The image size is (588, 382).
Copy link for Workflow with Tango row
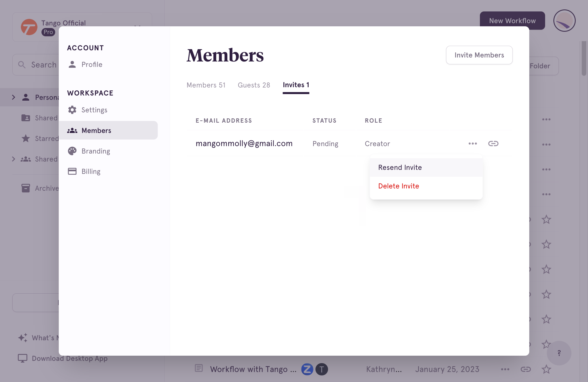pyautogui.click(x=526, y=369)
